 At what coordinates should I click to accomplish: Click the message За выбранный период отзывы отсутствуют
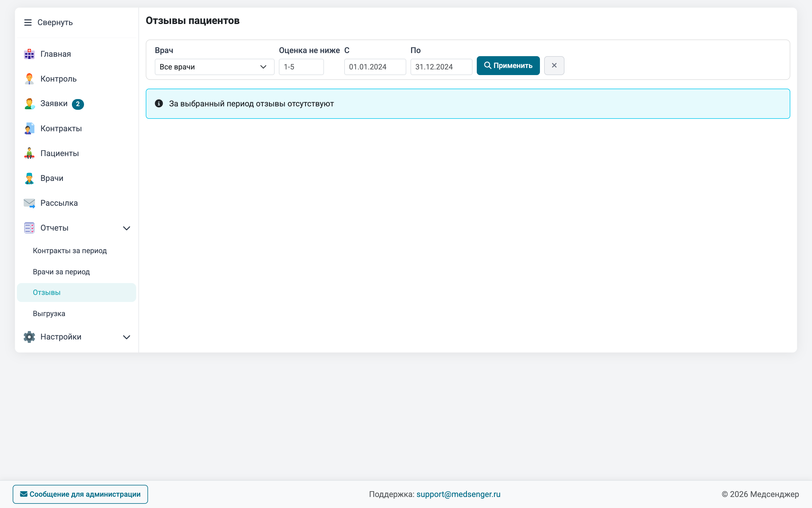251,104
